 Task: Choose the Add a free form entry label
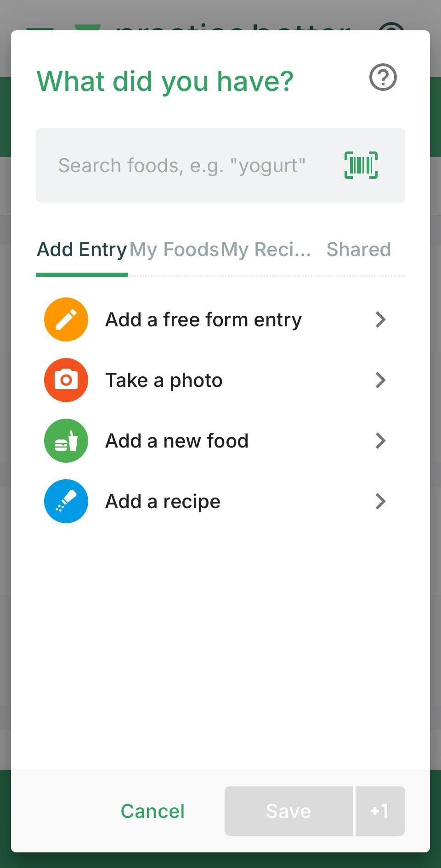(204, 319)
